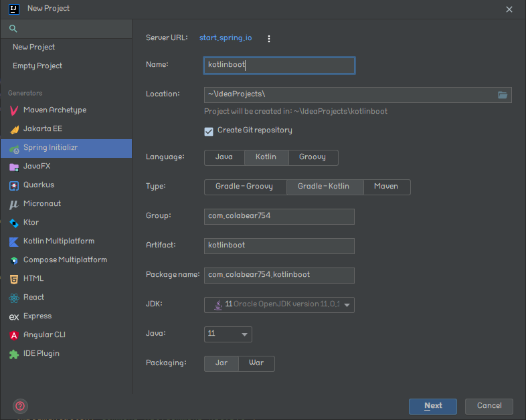The image size is (526, 420).
Task: Select Empty Project in the sidebar
Action: pyautogui.click(x=66, y=66)
